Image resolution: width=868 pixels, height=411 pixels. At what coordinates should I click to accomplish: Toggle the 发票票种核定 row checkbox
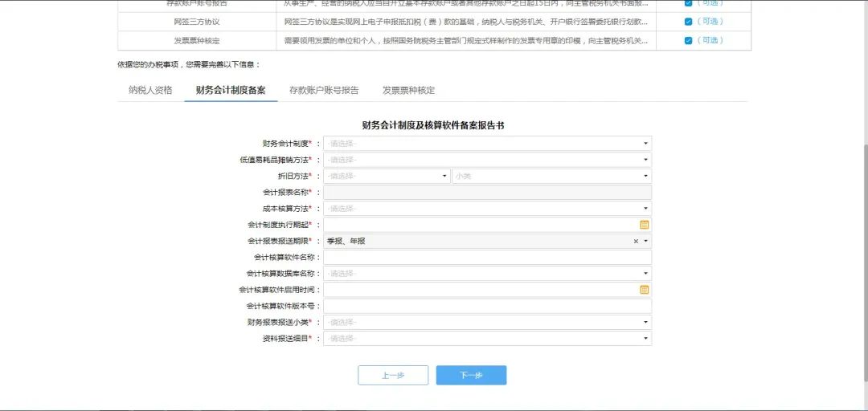pos(688,40)
